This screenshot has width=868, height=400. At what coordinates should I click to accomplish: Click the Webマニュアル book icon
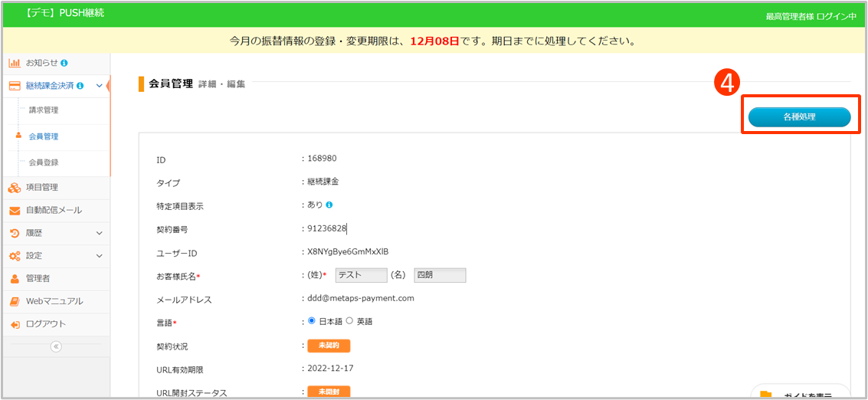[15, 301]
